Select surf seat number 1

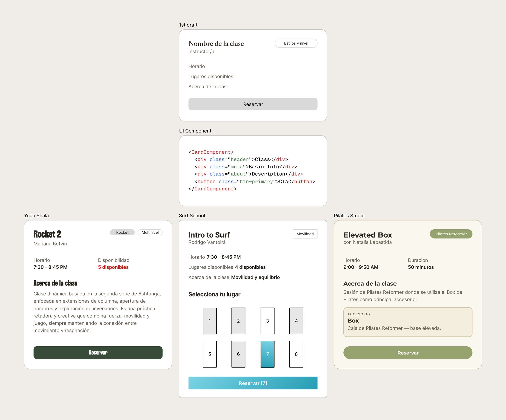(210, 321)
